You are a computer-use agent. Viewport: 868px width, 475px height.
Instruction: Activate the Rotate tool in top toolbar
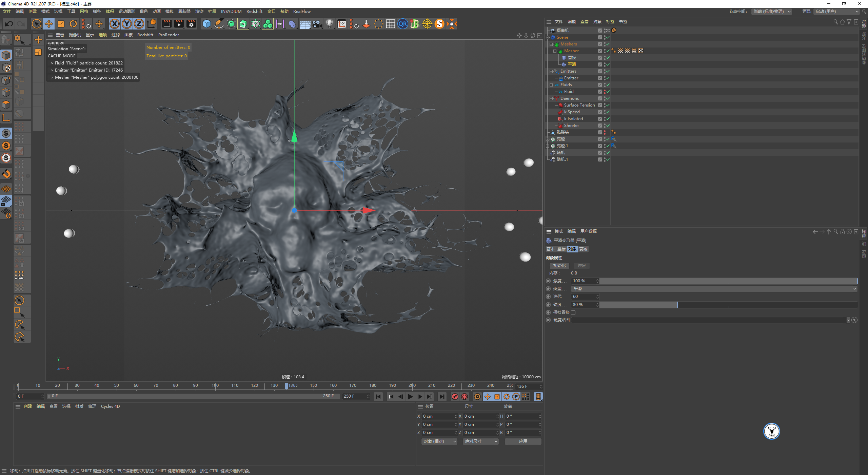[x=73, y=24]
